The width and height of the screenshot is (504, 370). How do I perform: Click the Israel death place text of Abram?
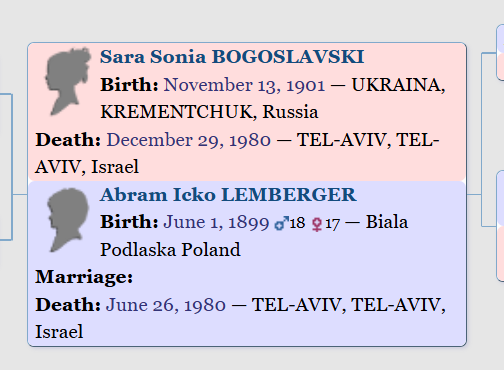pos(59,332)
